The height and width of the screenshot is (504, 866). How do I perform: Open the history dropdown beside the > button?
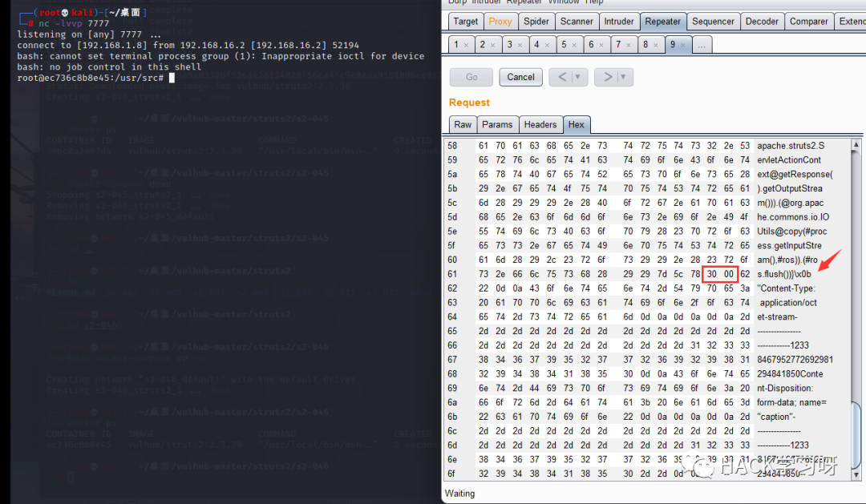click(x=624, y=77)
